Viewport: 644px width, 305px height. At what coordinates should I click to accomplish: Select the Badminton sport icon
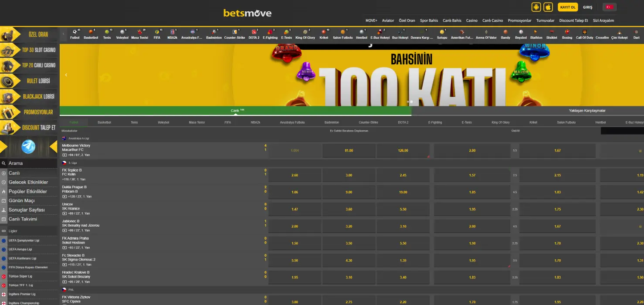[x=214, y=33]
